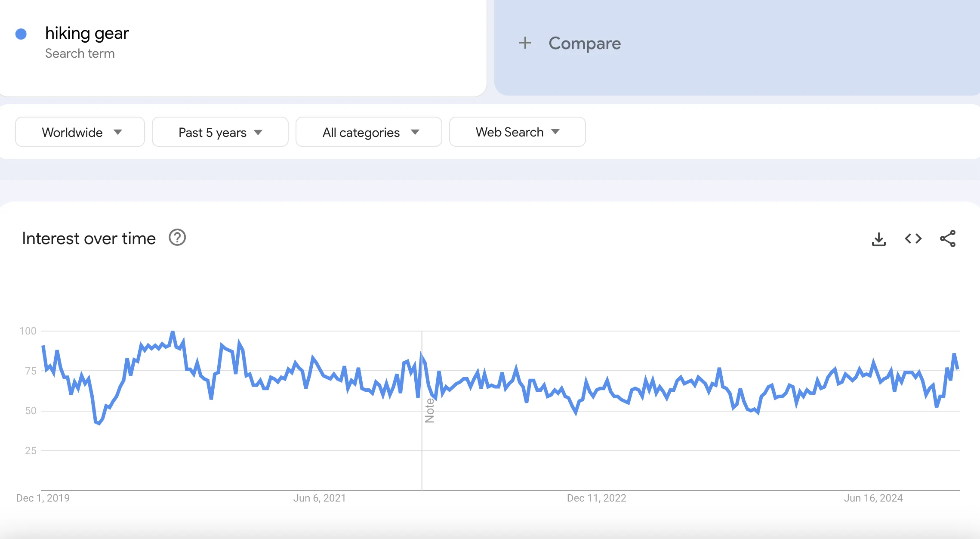
Task: Click the Interest over time heading
Action: point(89,238)
